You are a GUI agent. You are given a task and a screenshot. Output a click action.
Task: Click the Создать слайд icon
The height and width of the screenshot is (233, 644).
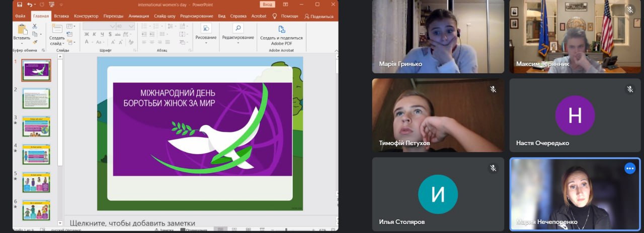(x=57, y=29)
